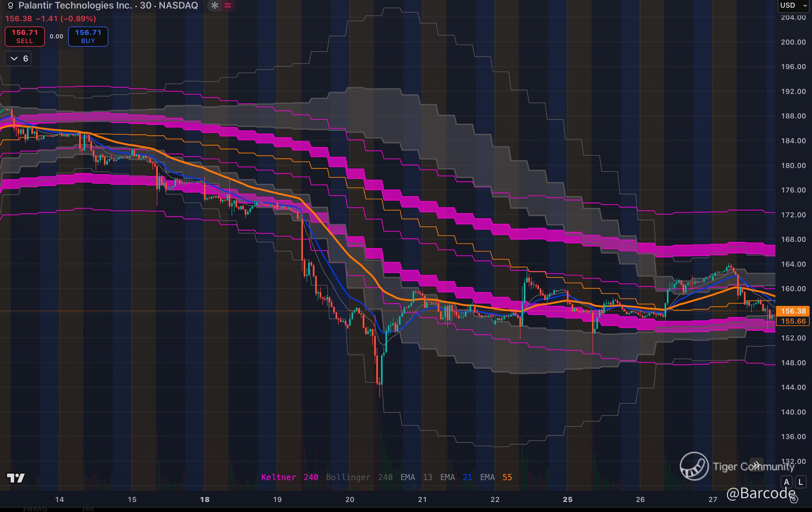Click the Palantir symbol logo icon
Screen dimensions: 812x512
(10, 6)
